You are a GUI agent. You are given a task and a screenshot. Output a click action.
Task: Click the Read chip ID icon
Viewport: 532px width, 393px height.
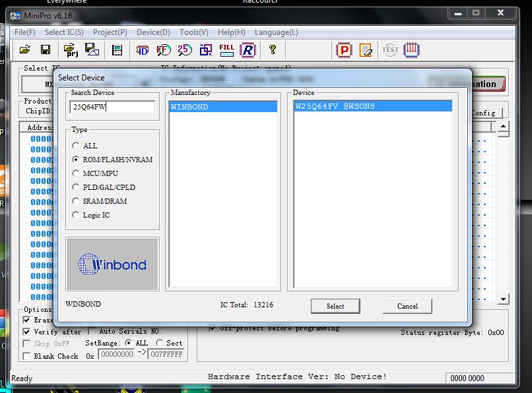pyautogui.click(x=143, y=50)
